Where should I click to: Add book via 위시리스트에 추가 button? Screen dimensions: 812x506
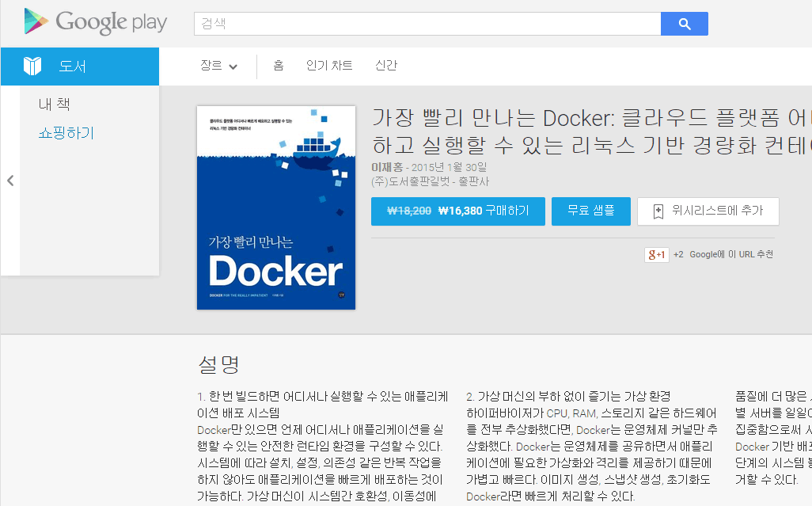pyautogui.click(x=708, y=211)
